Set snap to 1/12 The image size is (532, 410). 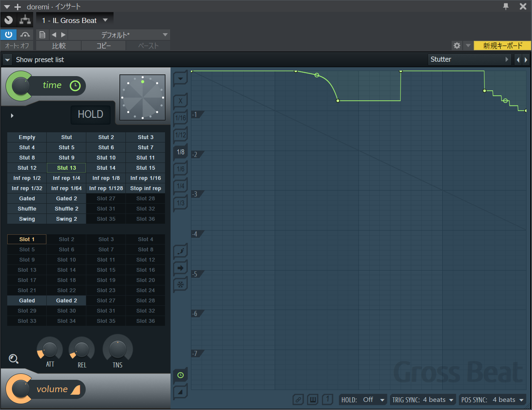pos(181,135)
